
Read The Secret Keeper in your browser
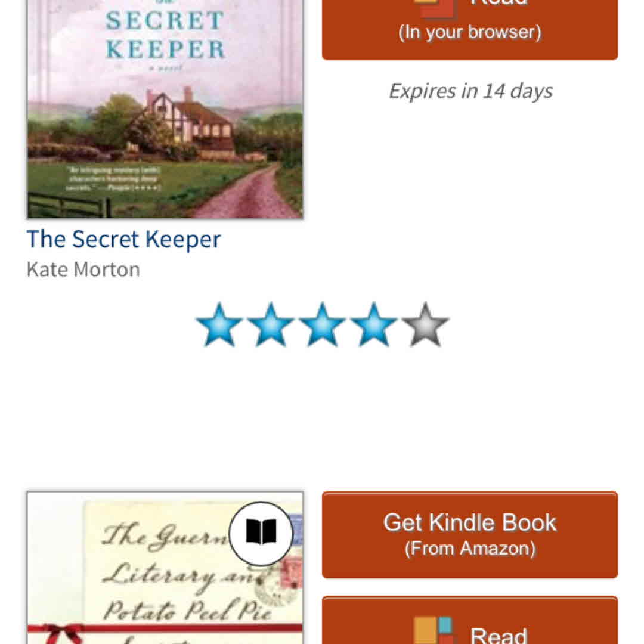470,29
